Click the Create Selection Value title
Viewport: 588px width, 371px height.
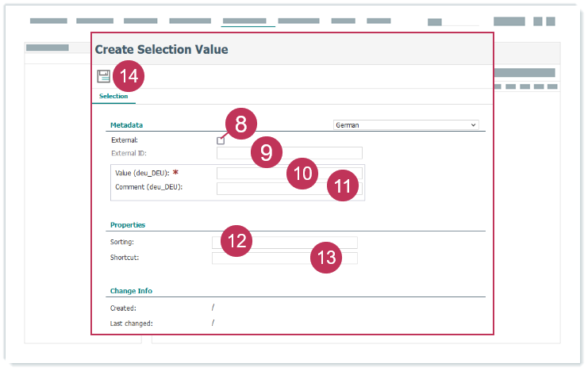point(161,49)
